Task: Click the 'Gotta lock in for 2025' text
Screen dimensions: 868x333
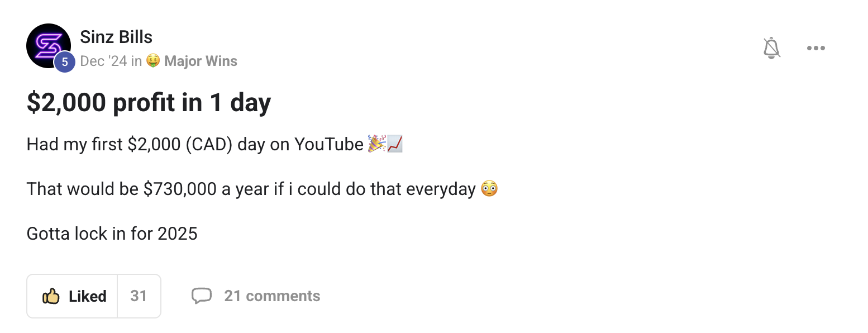Action: [x=112, y=234]
